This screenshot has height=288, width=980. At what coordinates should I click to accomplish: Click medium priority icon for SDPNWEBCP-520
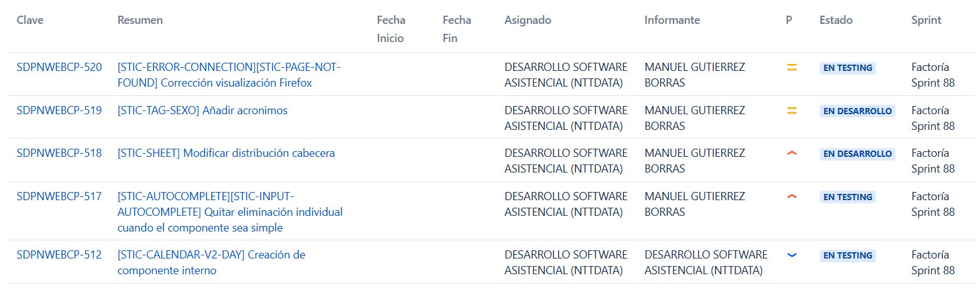[x=791, y=68]
